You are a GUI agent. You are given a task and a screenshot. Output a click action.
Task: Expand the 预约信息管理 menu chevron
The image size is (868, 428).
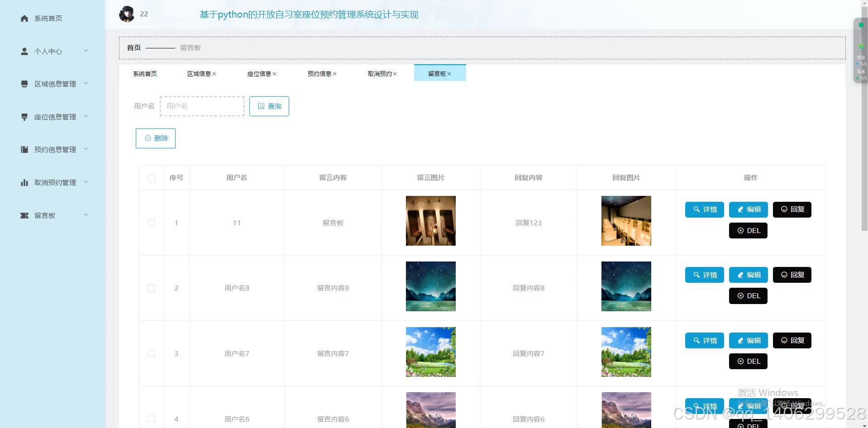click(x=86, y=149)
